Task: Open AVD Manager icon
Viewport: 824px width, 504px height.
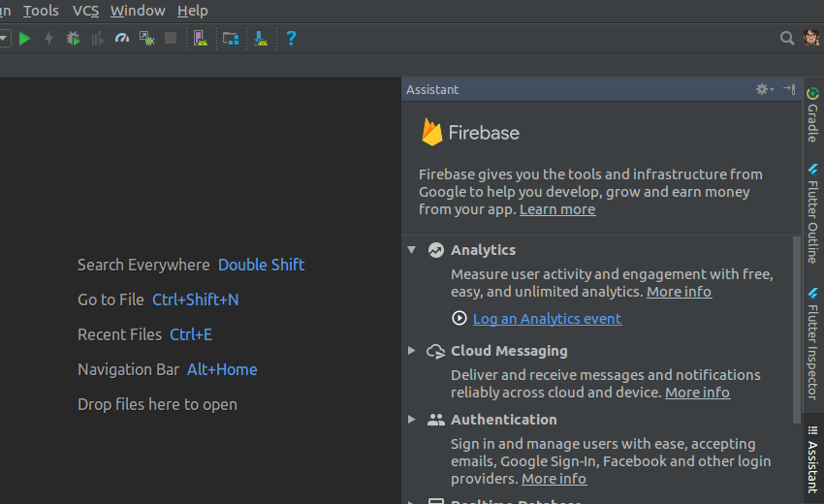Action: tap(201, 39)
